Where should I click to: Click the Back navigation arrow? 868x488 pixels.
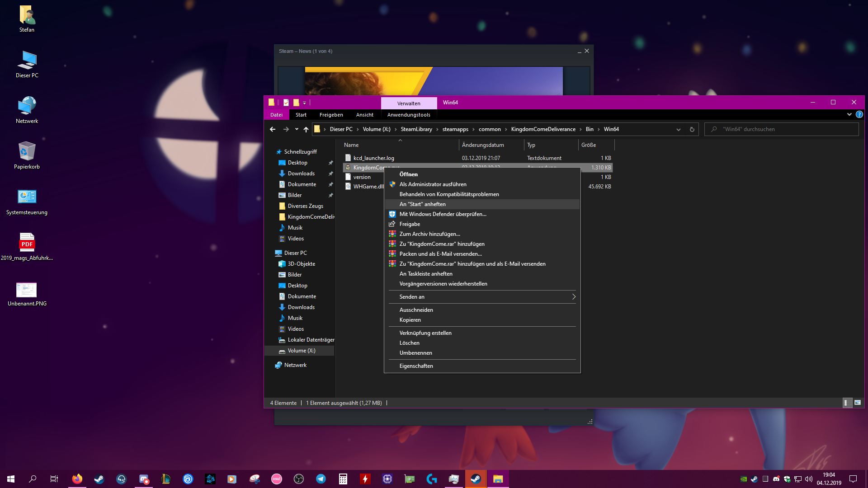coord(273,130)
